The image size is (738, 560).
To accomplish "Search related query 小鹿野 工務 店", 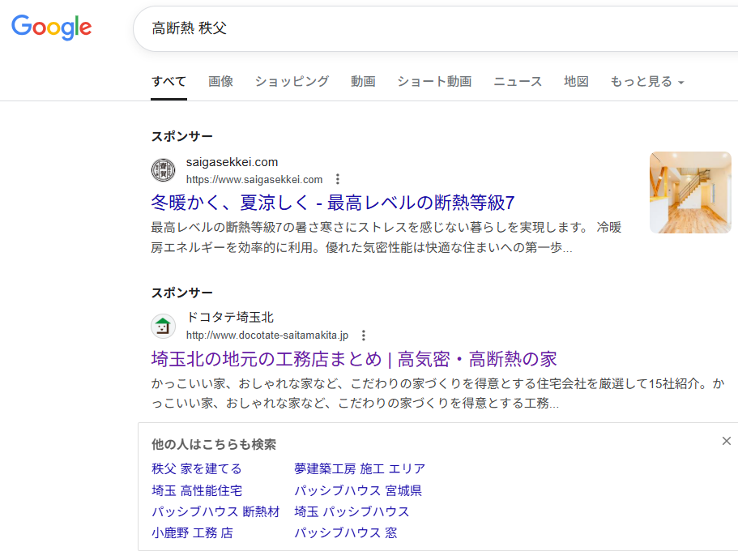I will (192, 533).
